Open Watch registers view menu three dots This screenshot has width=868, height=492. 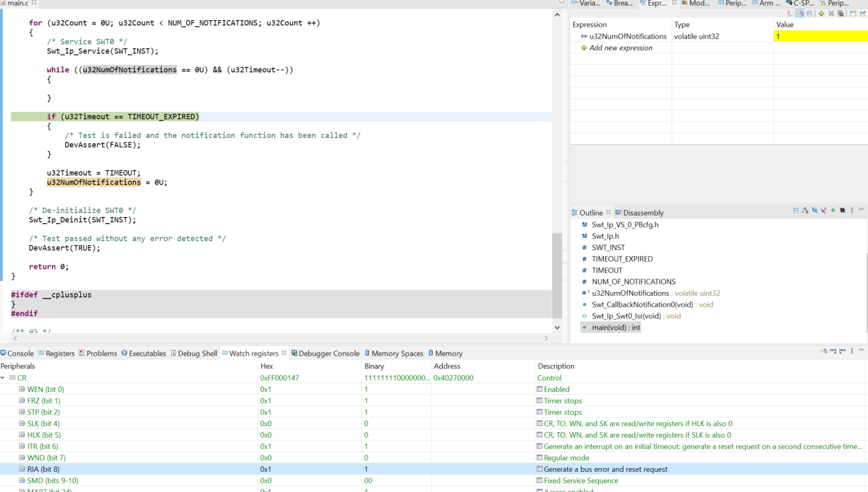coord(852,351)
